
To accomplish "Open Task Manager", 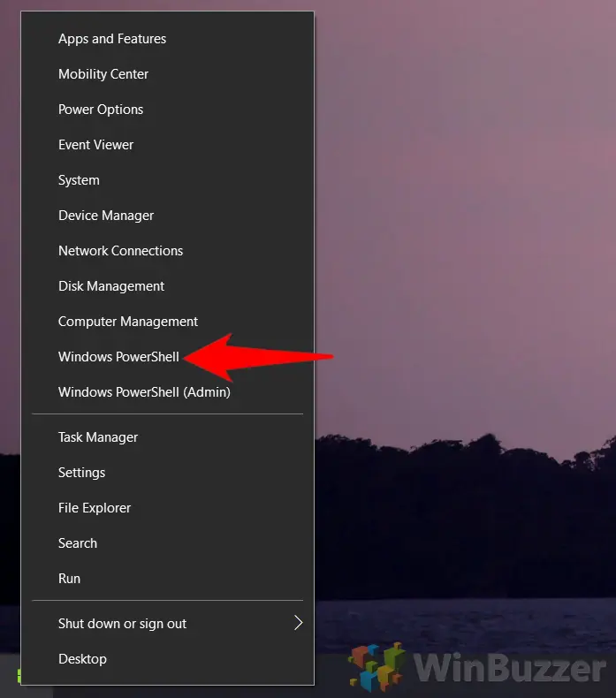I will pyautogui.click(x=167, y=437).
